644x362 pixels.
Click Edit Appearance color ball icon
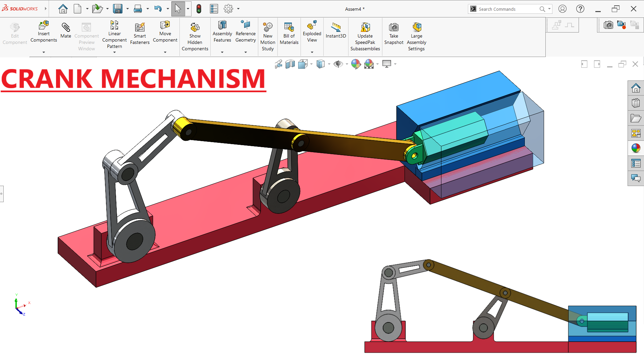pyautogui.click(x=356, y=64)
